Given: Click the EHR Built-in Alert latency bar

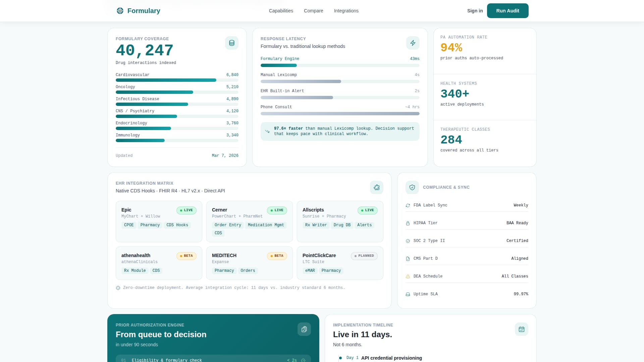Looking at the screenshot, I should pos(340,98).
